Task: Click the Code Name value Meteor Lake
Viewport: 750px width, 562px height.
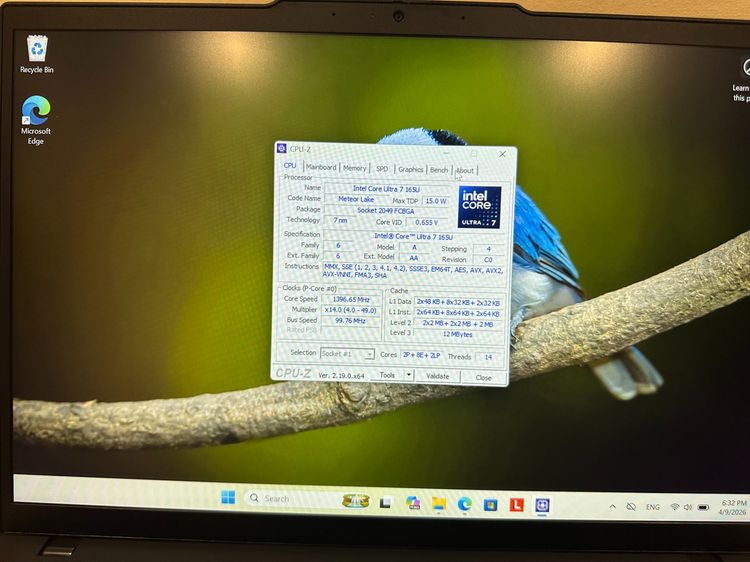Action: point(356,199)
